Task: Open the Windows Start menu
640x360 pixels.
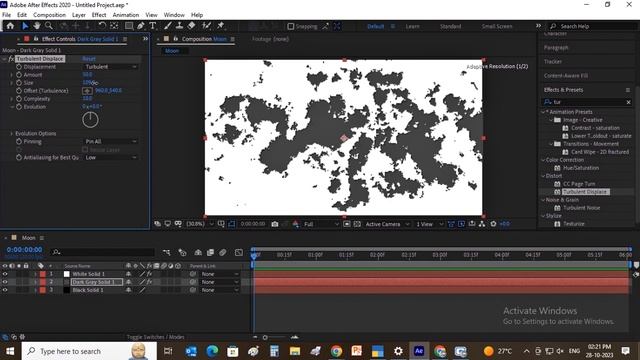Action: [10, 351]
